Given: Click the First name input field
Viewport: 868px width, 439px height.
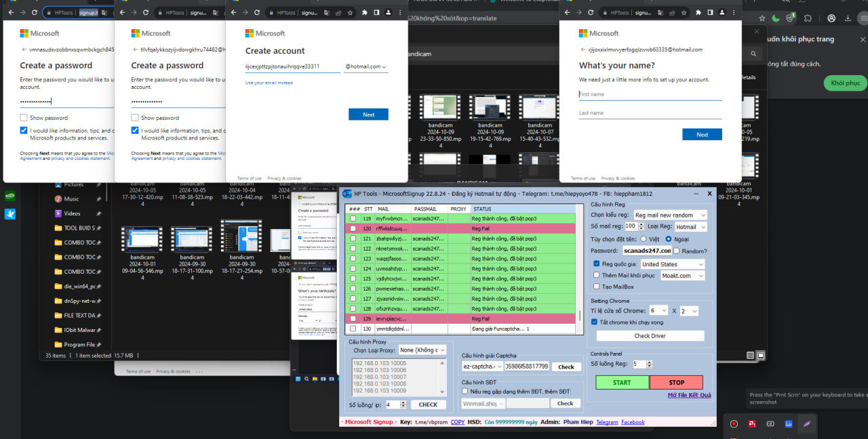Looking at the screenshot, I should coord(650,94).
